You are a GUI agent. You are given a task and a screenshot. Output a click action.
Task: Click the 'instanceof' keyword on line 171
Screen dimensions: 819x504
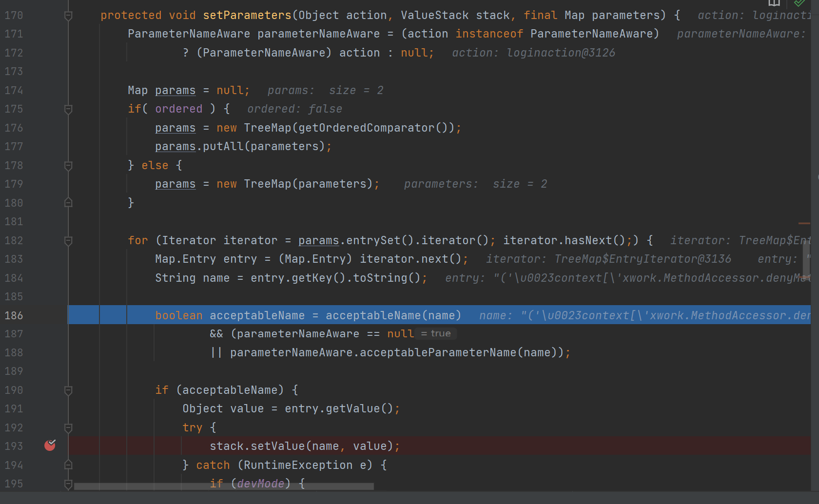(x=489, y=34)
